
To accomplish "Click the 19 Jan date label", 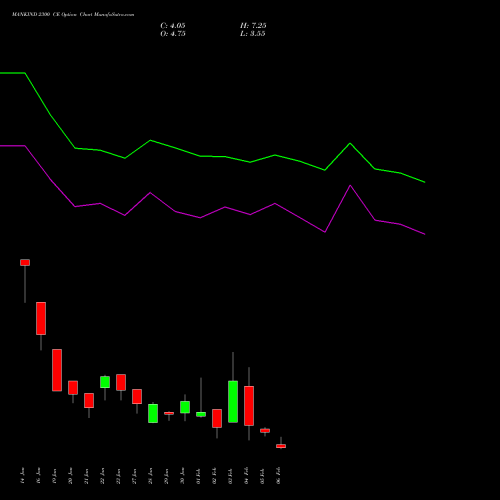I will pos(54,476).
